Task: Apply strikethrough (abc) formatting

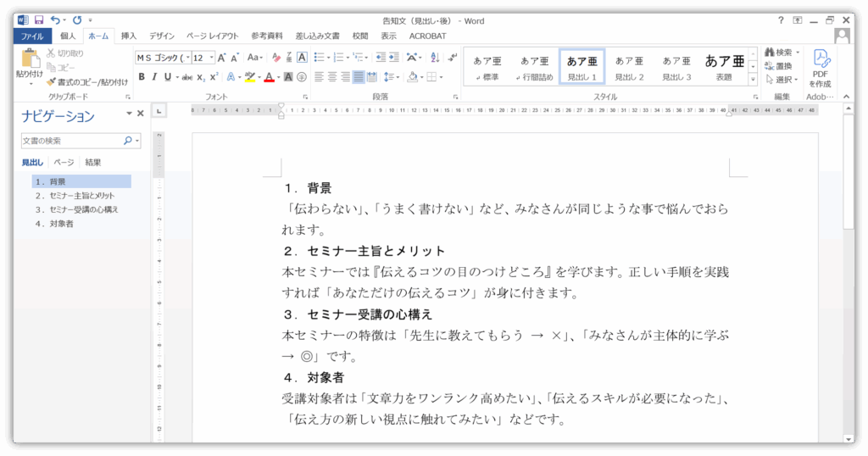Action: (x=187, y=77)
